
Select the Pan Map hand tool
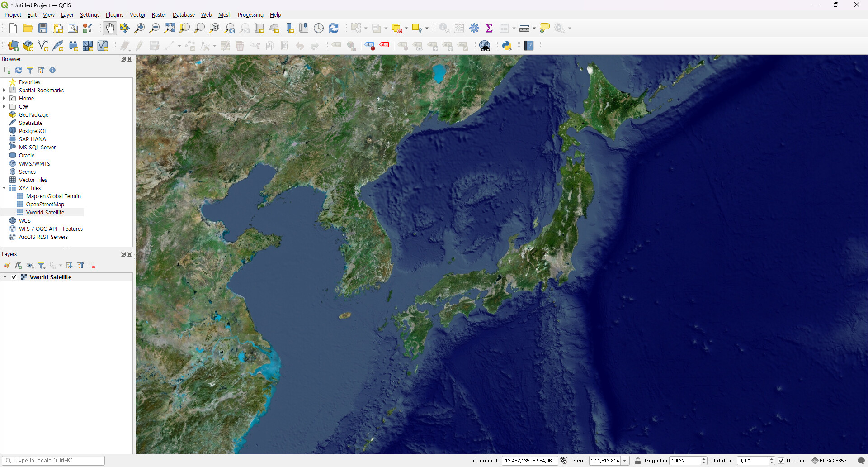pyautogui.click(x=110, y=28)
